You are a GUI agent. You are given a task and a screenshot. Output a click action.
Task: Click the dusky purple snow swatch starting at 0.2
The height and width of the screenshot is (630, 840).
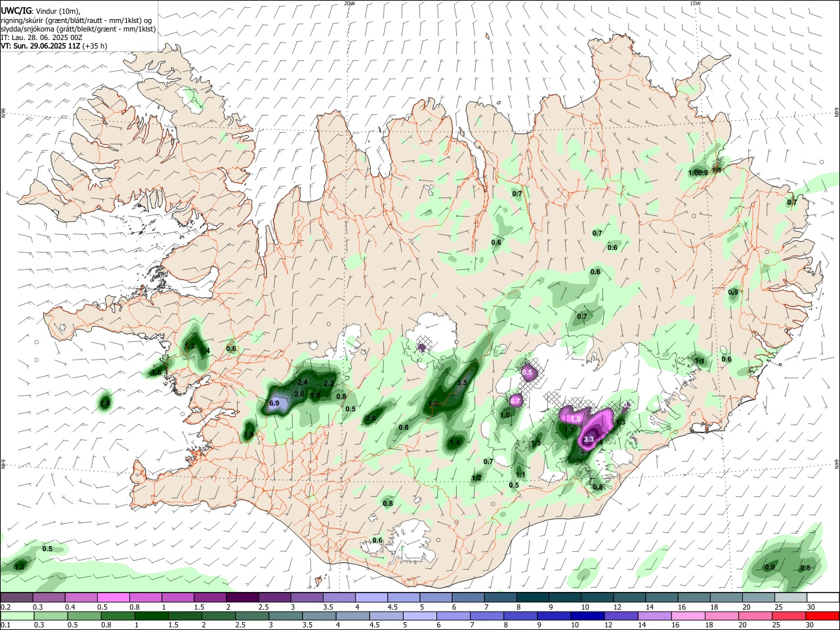pyautogui.click(x=16, y=598)
